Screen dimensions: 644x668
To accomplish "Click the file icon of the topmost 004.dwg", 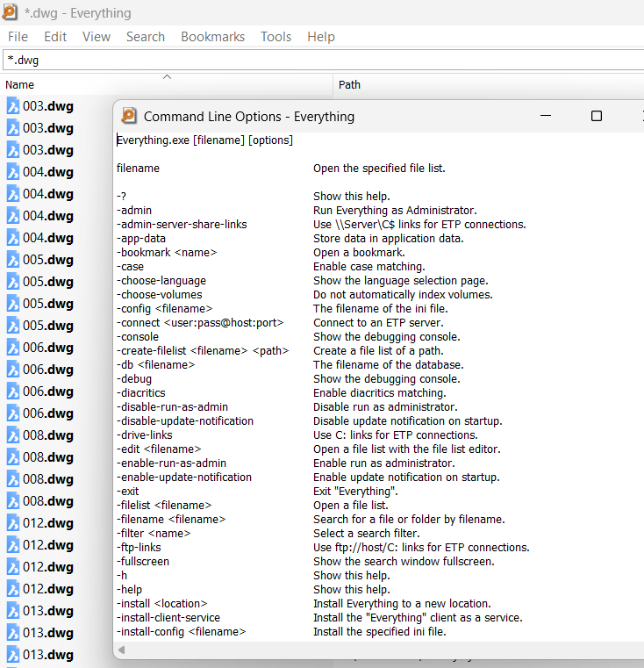I will [x=13, y=172].
